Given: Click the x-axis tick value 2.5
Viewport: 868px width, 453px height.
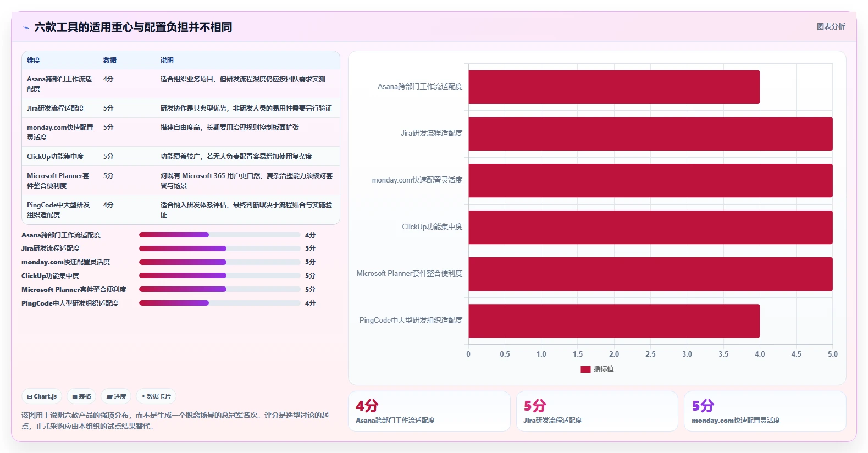Looking at the screenshot, I should pos(650,355).
